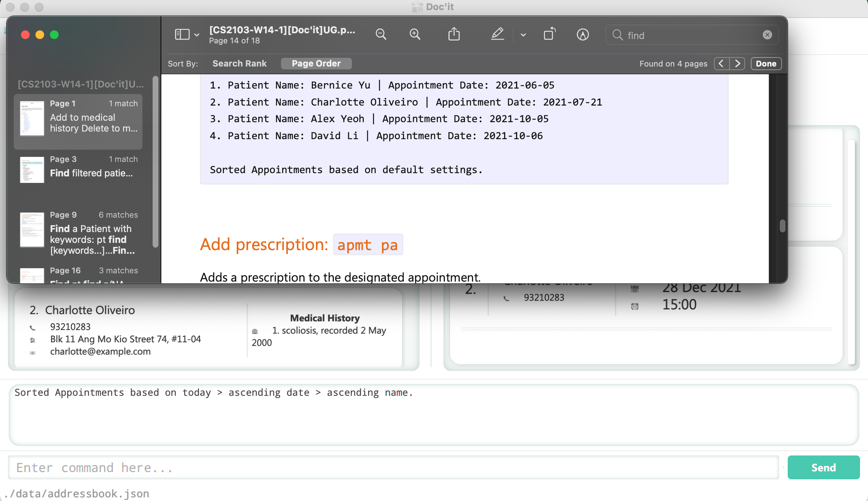Sort search results by Search Rank
Image resolution: width=868 pixels, height=501 pixels.
(239, 64)
